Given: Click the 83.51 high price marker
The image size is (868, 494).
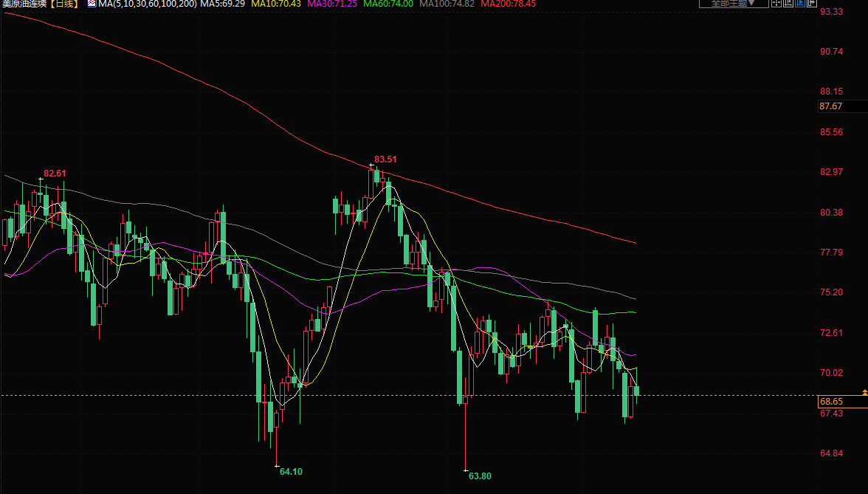Looking at the screenshot, I should tap(385, 159).
